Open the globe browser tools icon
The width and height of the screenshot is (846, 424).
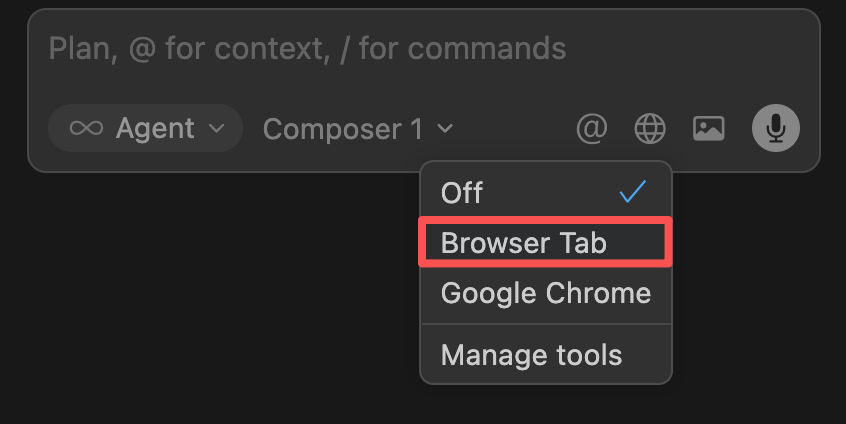650,128
